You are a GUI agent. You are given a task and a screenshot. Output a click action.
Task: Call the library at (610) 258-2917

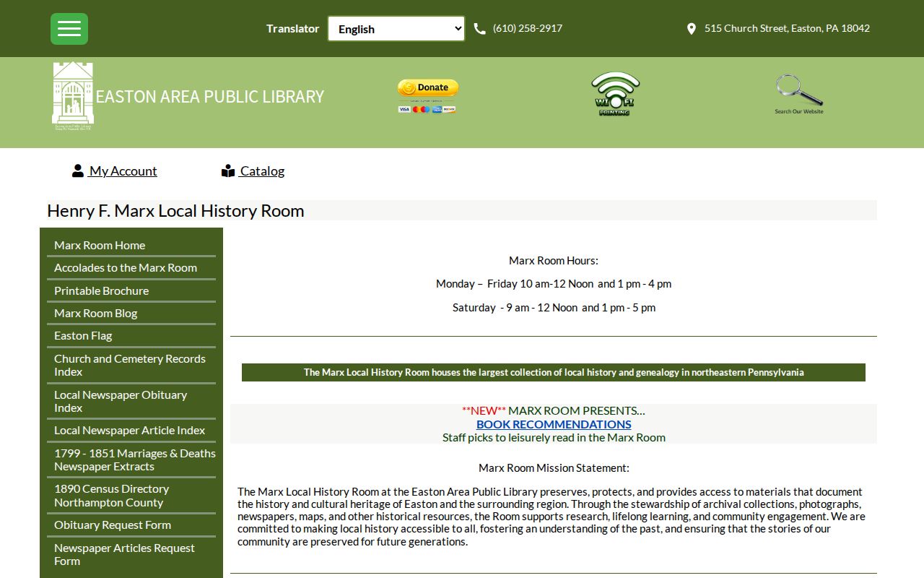point(527,28)
